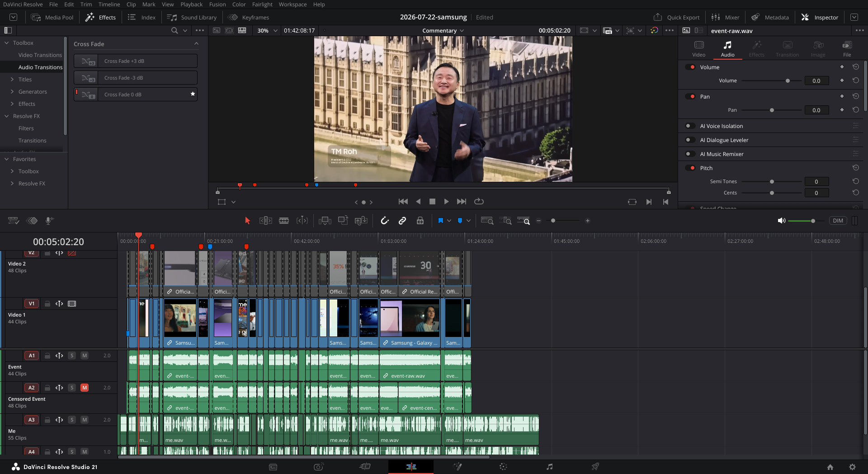Toggle timeline Snapping magnet icon

[x=385, y=221]
